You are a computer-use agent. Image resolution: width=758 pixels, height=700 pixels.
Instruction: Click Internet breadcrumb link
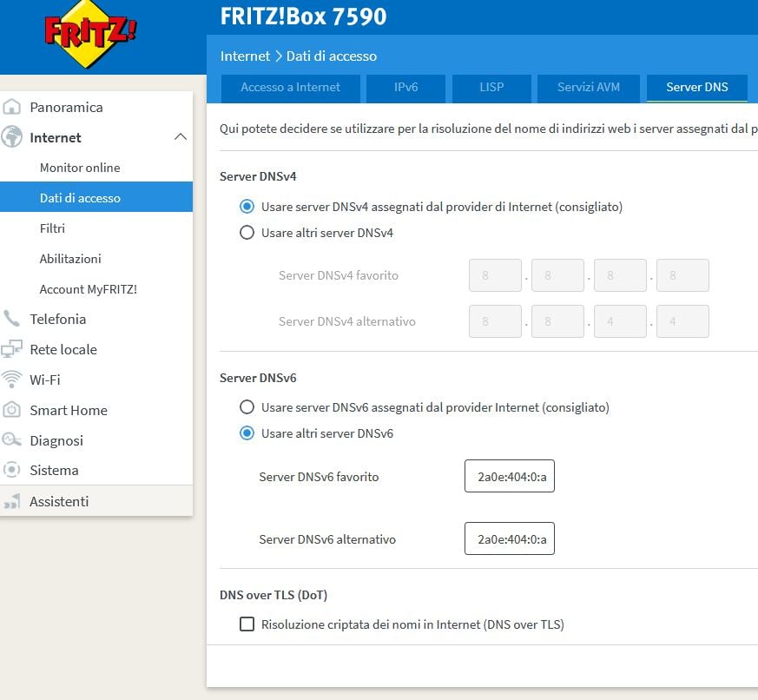pos(245,56)
